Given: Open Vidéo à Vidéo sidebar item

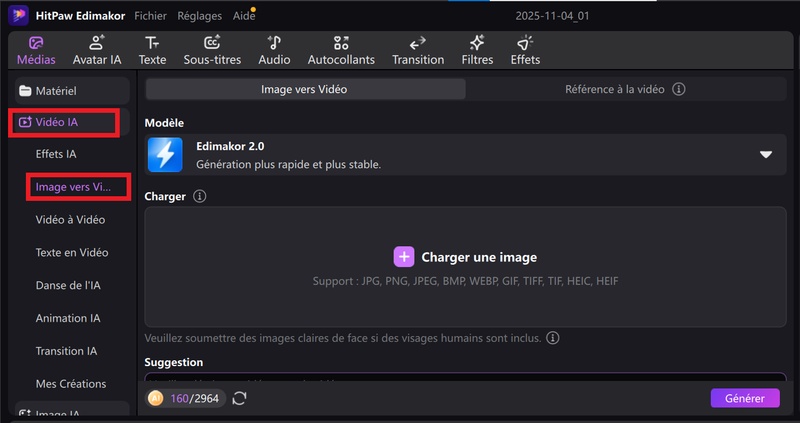Looking at the screenshot, I should click(x=70, y=220).
